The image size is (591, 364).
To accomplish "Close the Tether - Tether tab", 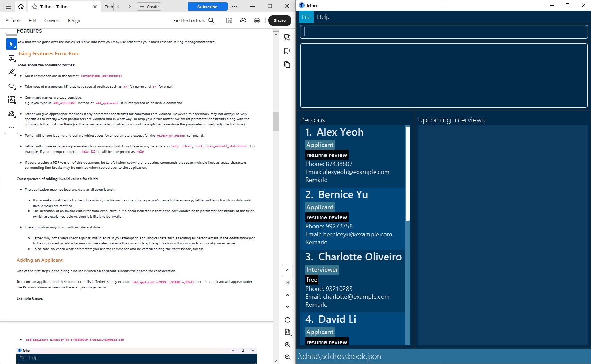I will pyautogui.click(x=95, y=7).
